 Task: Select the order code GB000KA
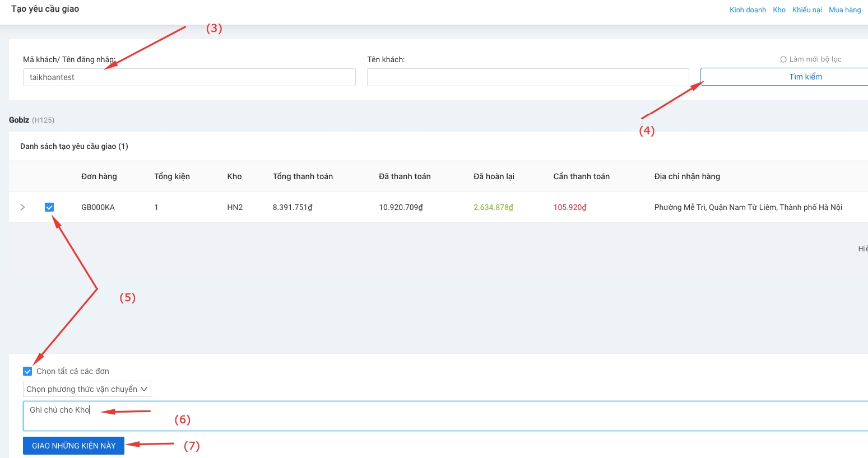coord(98,207)
